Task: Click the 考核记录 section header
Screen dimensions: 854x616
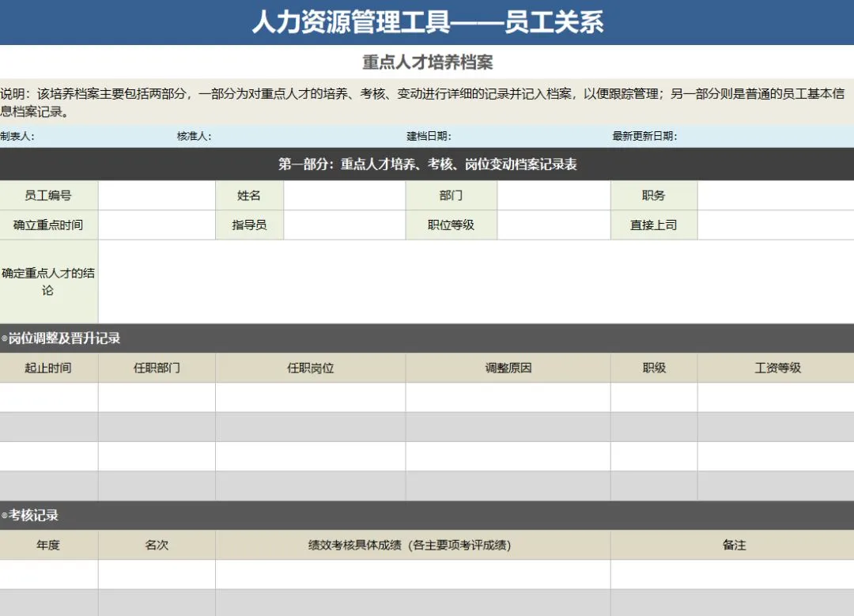Action: coord(427,516)
